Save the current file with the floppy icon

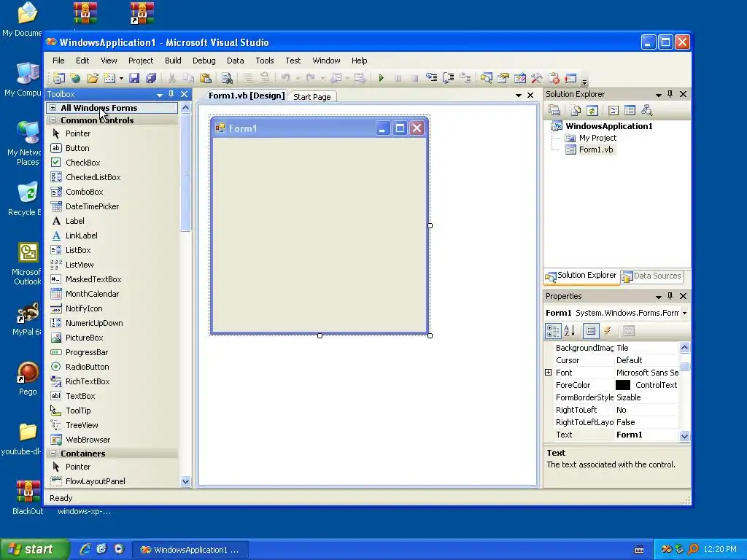pos(134,78)
